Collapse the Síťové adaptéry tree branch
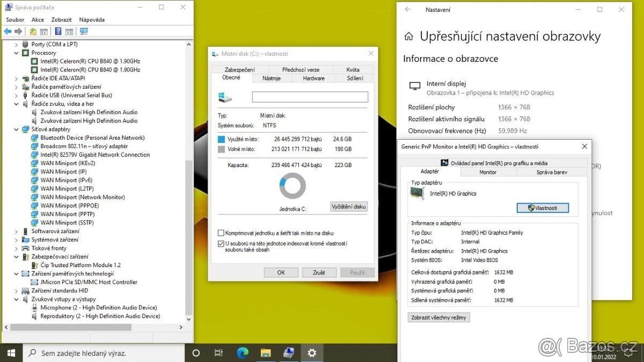 (16, 129)
